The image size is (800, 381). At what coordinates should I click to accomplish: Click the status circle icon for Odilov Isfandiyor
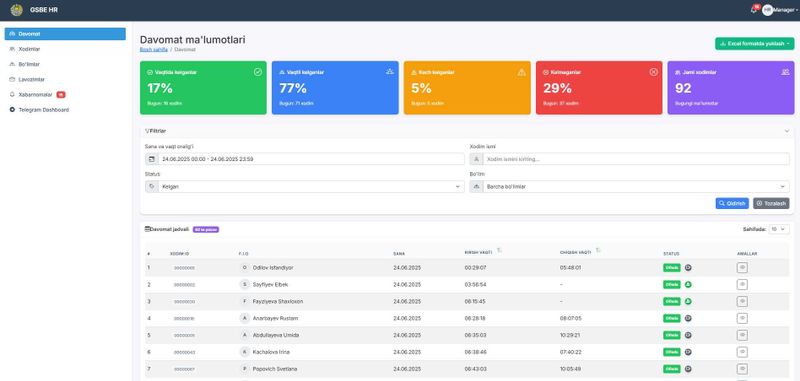coord(688,268)
